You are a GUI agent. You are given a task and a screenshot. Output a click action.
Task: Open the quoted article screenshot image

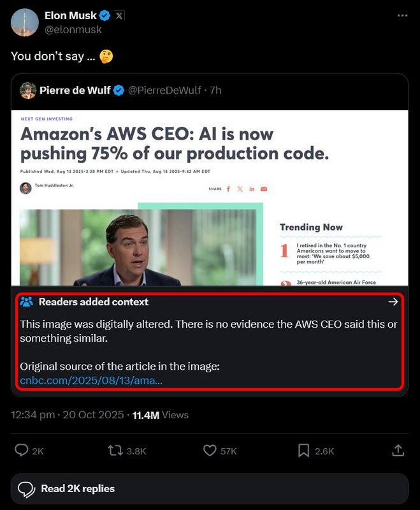coord(210,198)
